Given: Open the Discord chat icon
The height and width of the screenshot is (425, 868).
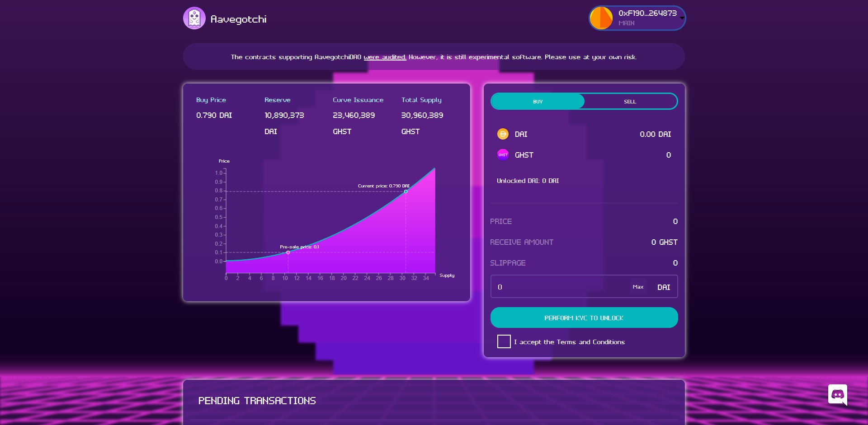Looking at the screenshot, I should 838,394.
